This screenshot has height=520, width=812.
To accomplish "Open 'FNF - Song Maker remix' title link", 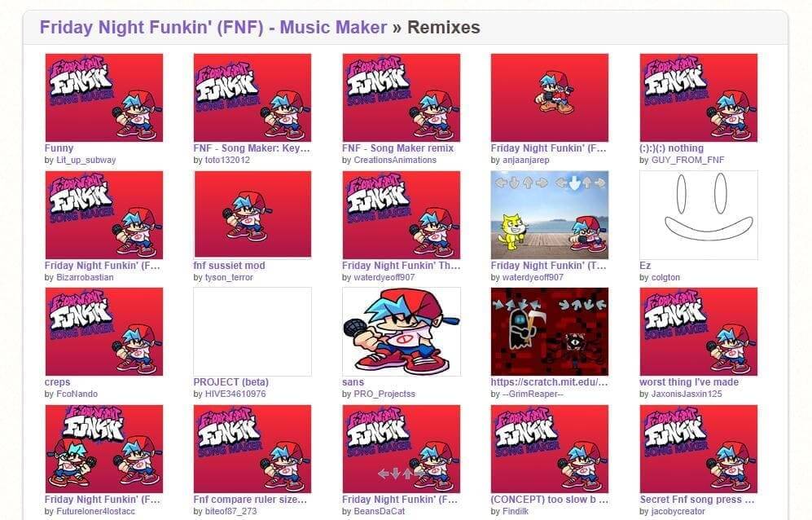I will (397, 148).
